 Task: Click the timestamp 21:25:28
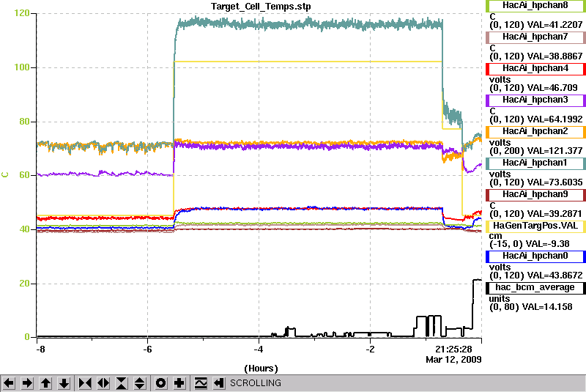tap(453, 350)
